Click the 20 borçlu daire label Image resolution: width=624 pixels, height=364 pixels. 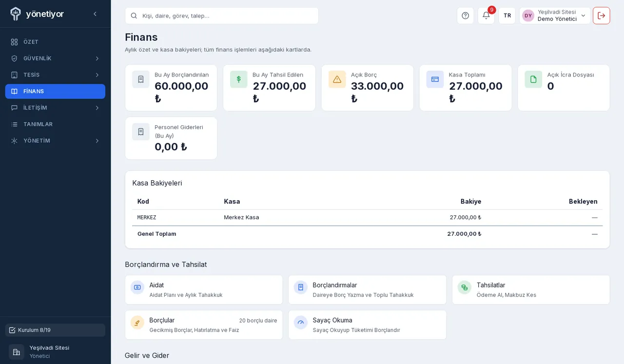tap(258, 321)
